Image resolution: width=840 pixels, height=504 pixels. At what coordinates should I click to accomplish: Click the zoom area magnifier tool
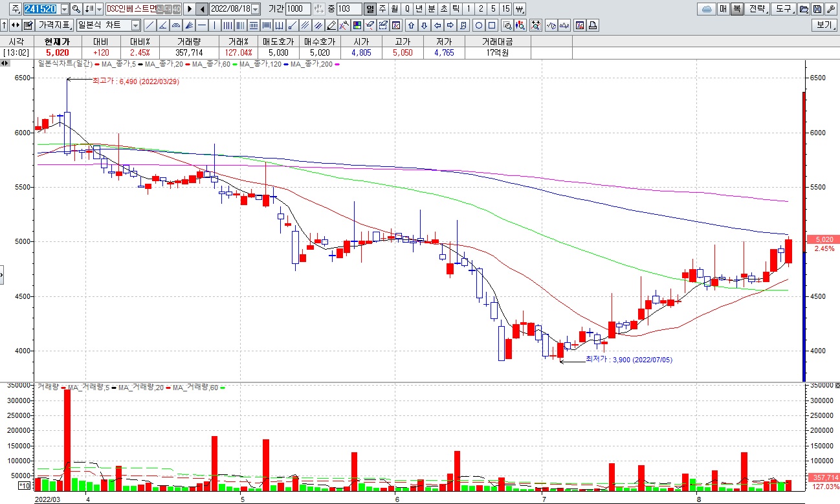[507, 25]
